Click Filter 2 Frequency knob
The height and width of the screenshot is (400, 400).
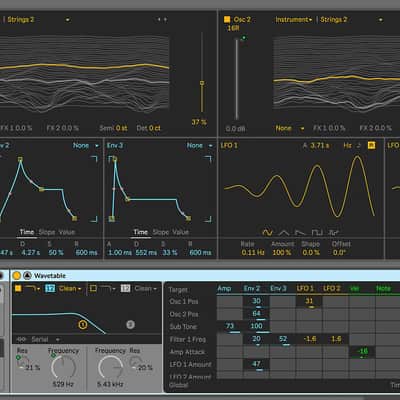(x=110, y=368)
